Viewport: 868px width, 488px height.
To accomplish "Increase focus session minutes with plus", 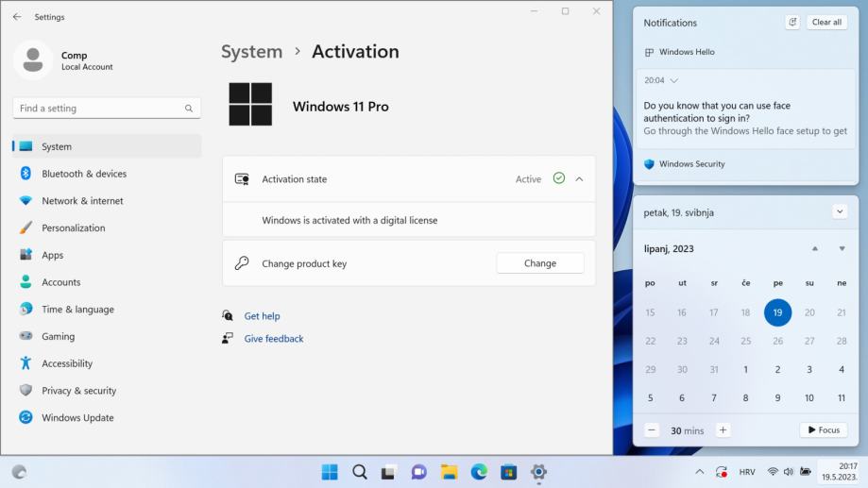I will 723,430.
